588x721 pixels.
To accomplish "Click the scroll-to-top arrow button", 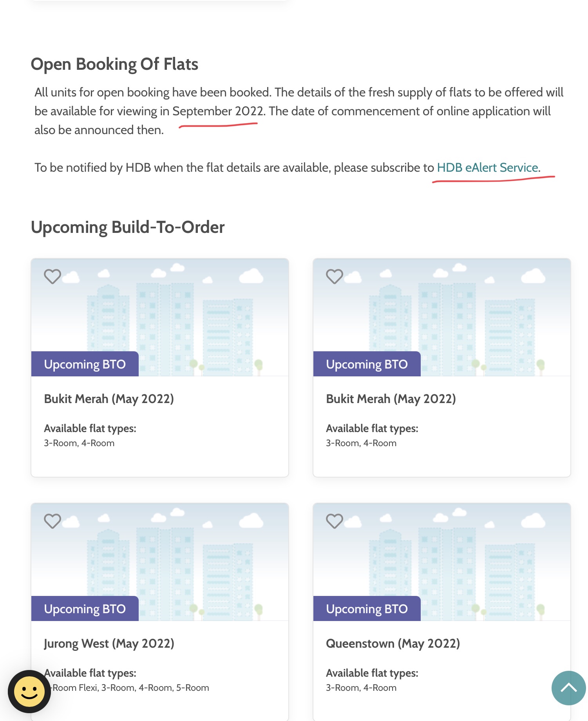I will click(568, 688).
